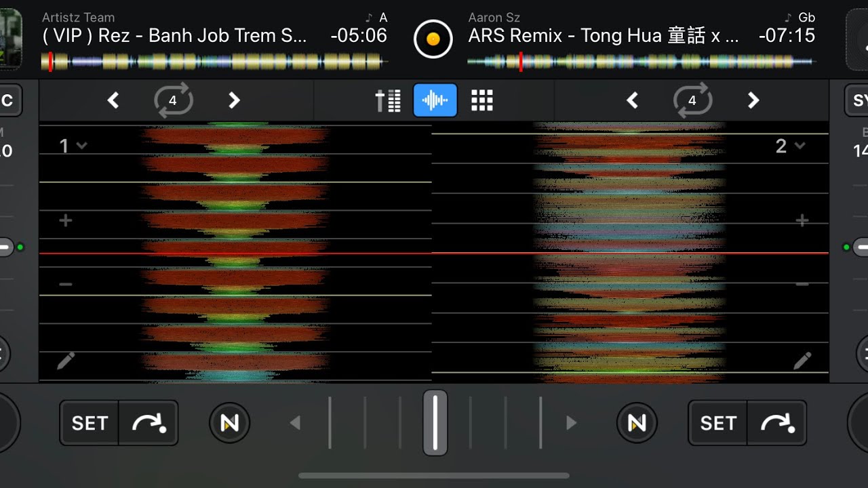Viewport: 868px width, 488px height.
Task: Toggle Neural Mix on deck 2
Action: pyautogui.click(x=637, y=423)
